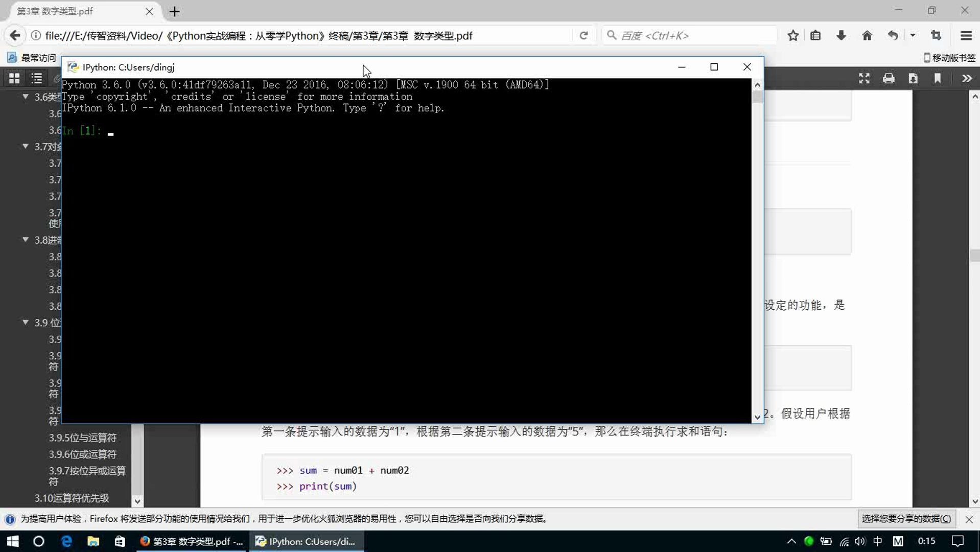This screenshot has height=552, width=980.
Task: Bookmark this page with the star icon
Action: [793, 35]
